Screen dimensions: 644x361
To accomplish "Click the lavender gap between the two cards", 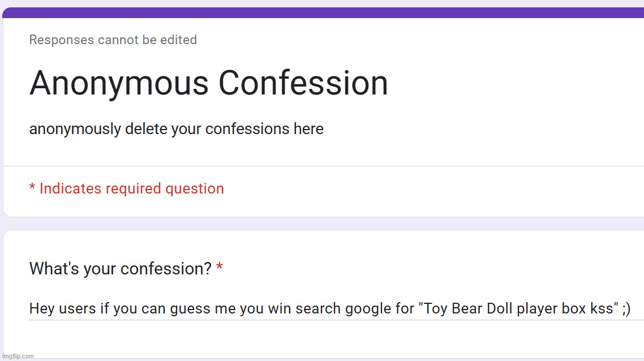I will point(323,224).
